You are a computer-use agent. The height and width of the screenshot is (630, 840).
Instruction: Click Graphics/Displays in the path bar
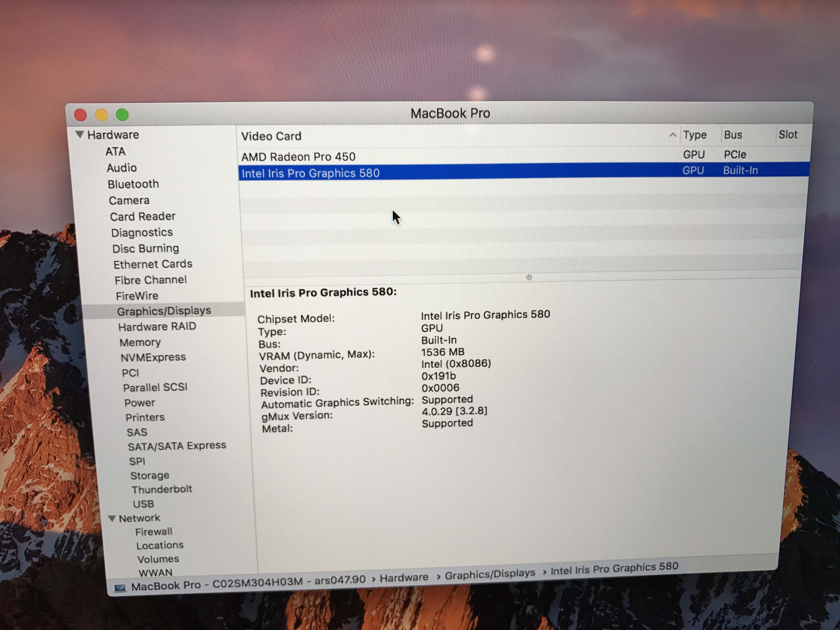pos(490,574)
